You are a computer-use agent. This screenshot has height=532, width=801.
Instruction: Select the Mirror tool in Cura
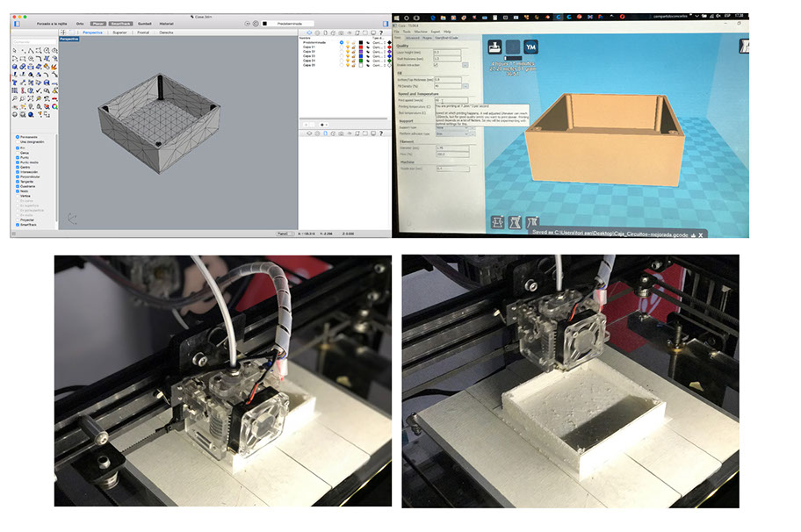(x=532, y=223)
